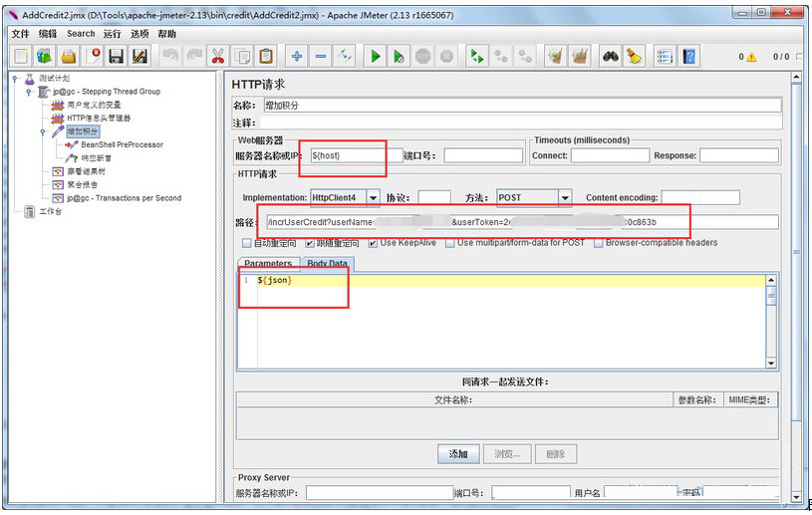
Task: Open the Function Helper dialog list icon
Action: click(x=665, y=56)
